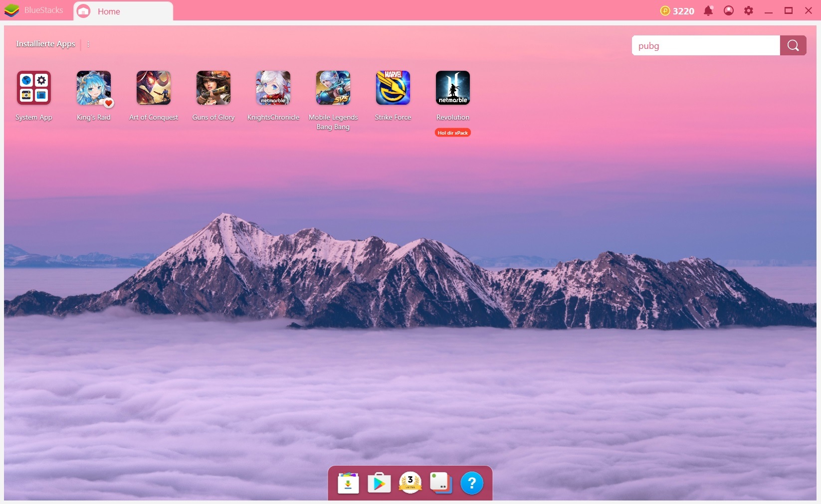
Task: Launch KnightsChronicle game icon
Action: [x=273, y=88]
